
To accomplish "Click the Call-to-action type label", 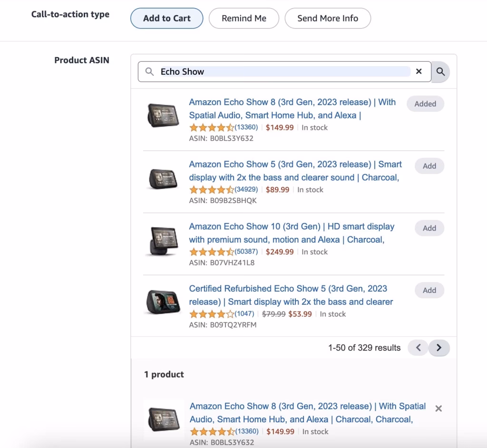I will [x=70, y=14].
